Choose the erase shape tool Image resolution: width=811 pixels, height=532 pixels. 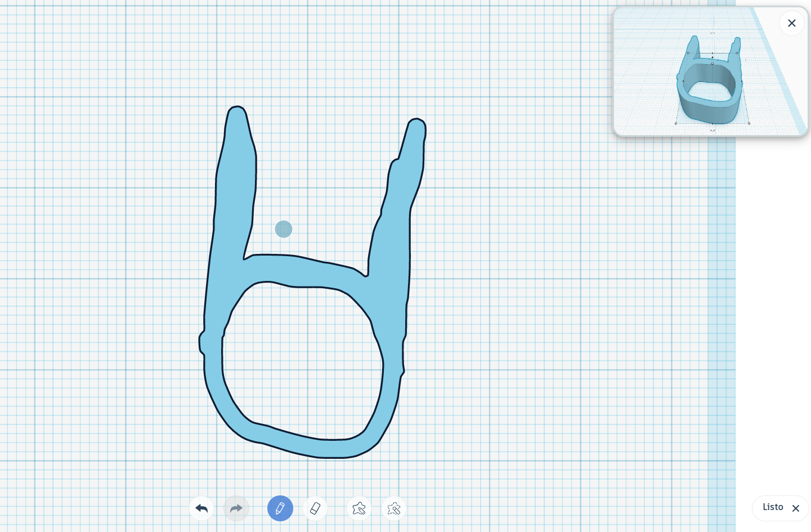(394, 508)
